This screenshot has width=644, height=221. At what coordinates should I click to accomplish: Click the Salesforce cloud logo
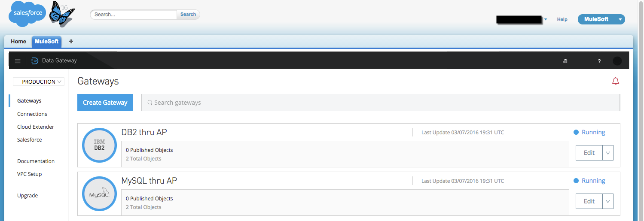28,13
